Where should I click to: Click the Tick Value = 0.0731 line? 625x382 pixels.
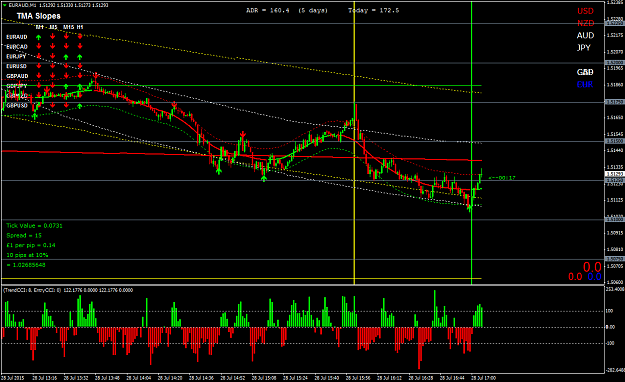point(34,226)
